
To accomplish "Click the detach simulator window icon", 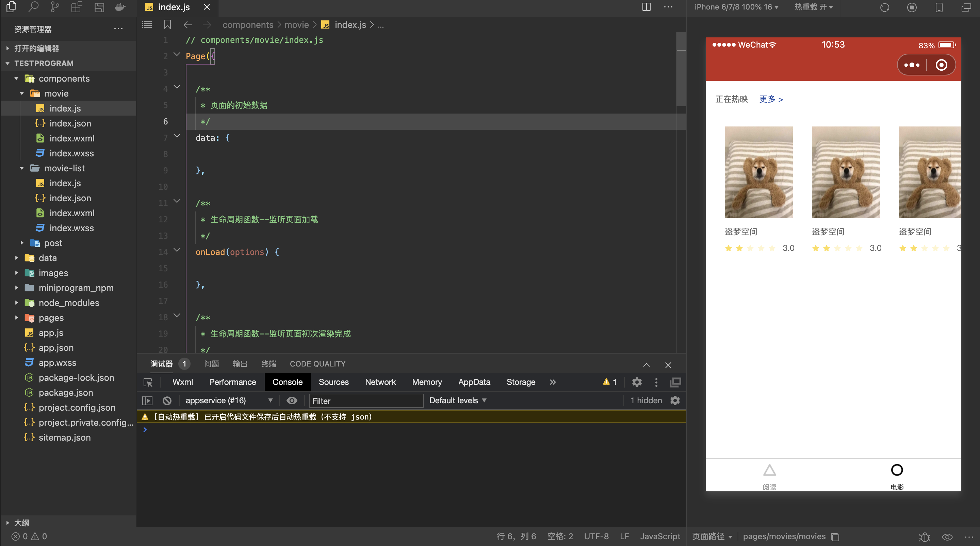I will point(966,7).
